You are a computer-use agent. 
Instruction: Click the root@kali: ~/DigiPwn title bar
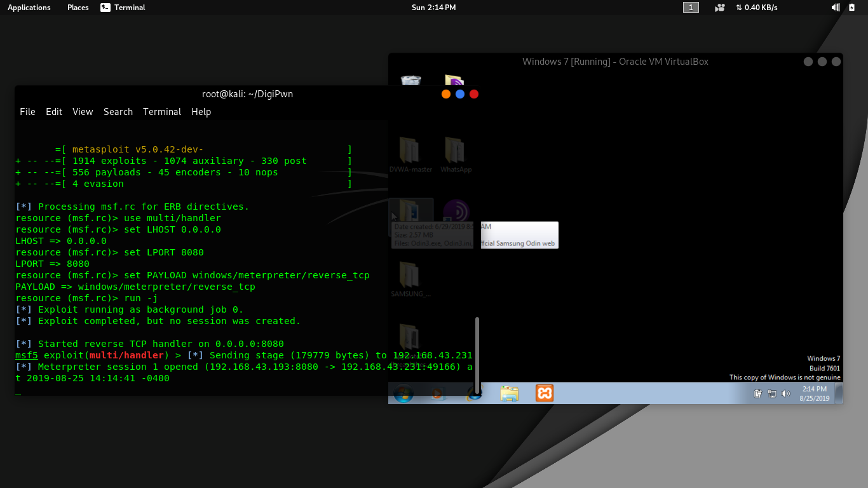(247, 94)
